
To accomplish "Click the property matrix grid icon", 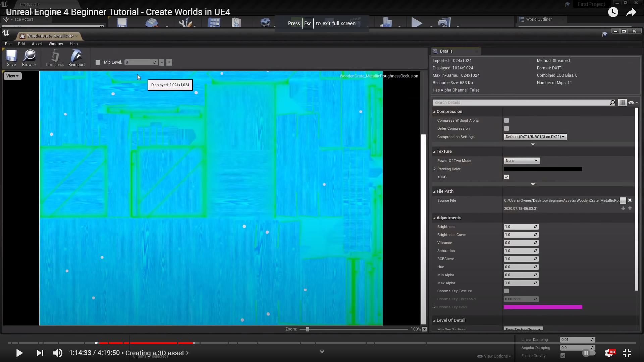I will [x=623, y=103].
